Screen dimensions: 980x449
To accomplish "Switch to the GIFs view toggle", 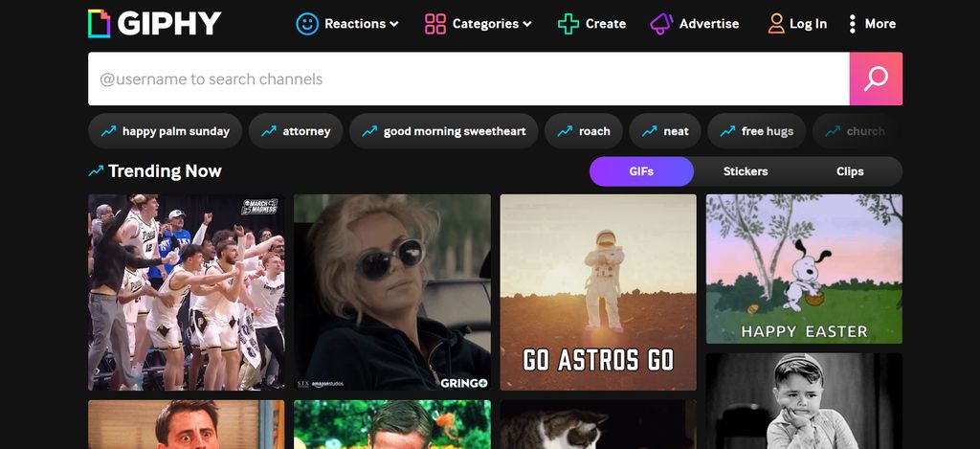I will [x=641, y=171].
